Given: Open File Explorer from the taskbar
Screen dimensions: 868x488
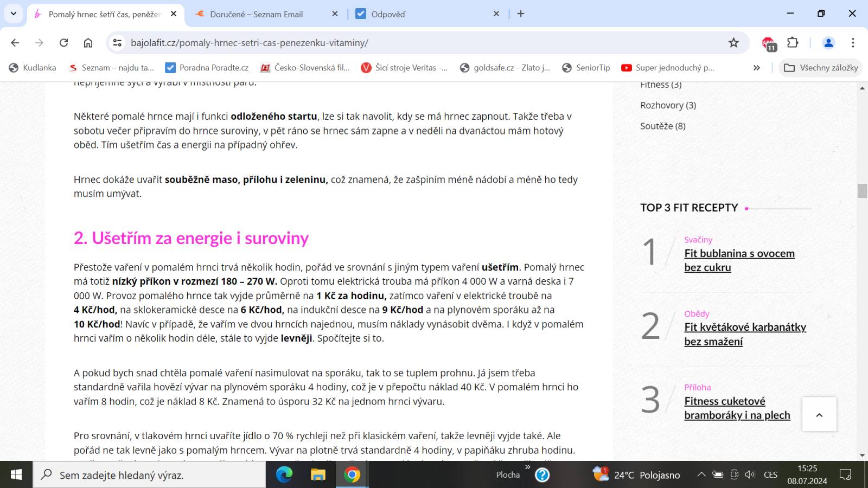Looking at the screenshot, I should coord(318,475).
